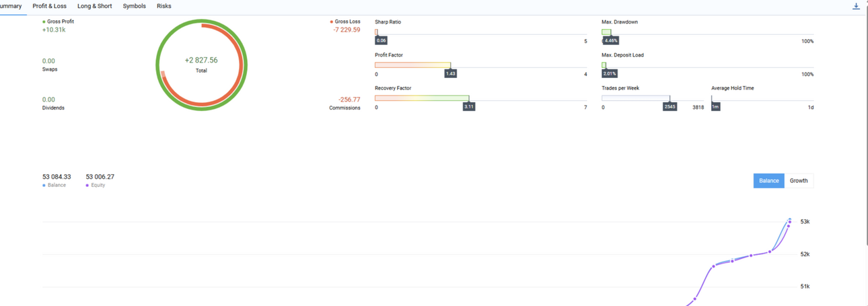The image size is (868, 306).
Task: Select the Risks tab
Action: (x=164, y=6)
